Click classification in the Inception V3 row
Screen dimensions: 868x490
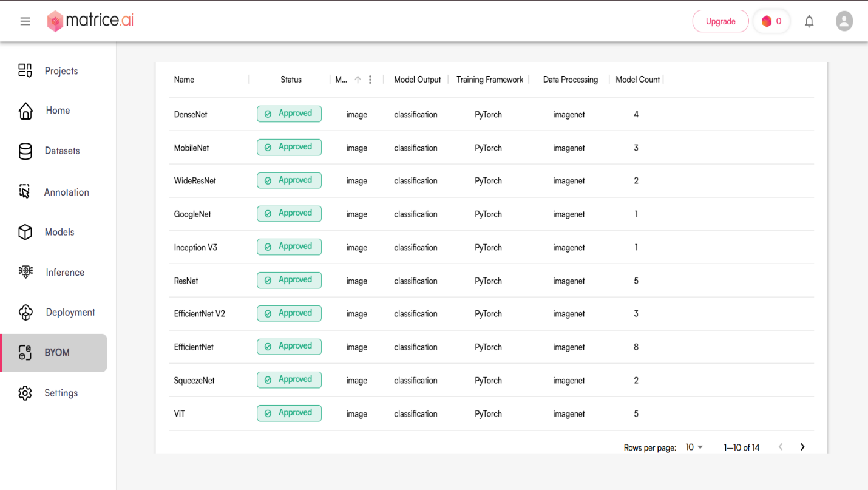pyautogui.click(x=415, y=247)
